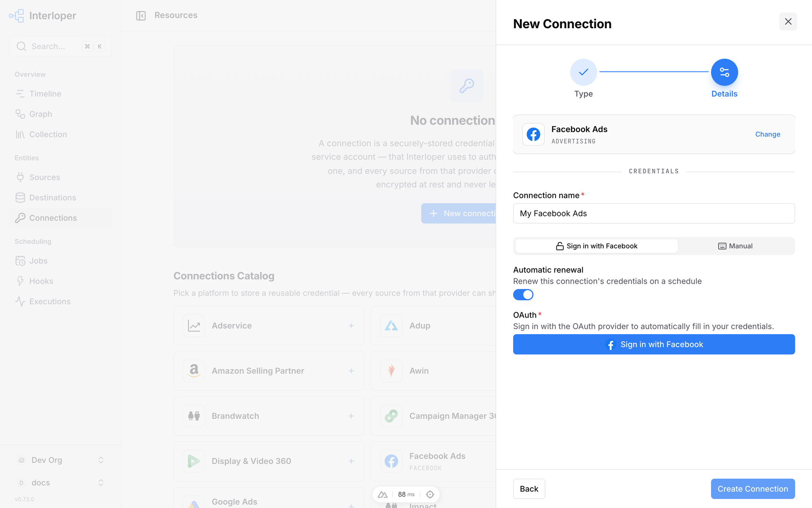This screenshot has height=508, width=812.
Task: Click the New connection button
Action: (x=459, y=213)
